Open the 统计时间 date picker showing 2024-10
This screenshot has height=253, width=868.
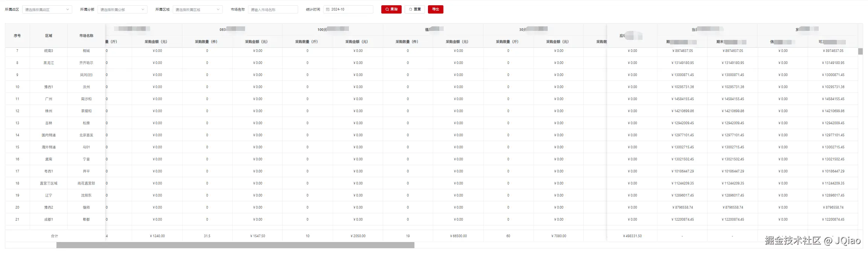tap(348, 9)
